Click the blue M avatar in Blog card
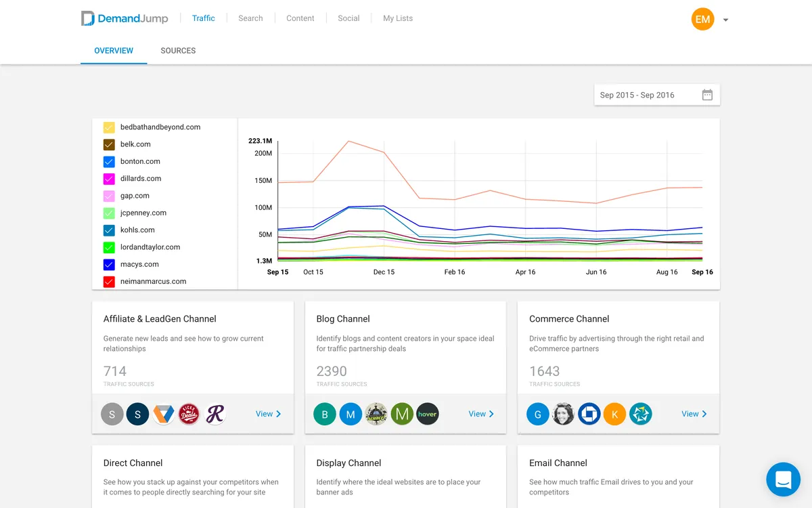 point(351,414)
